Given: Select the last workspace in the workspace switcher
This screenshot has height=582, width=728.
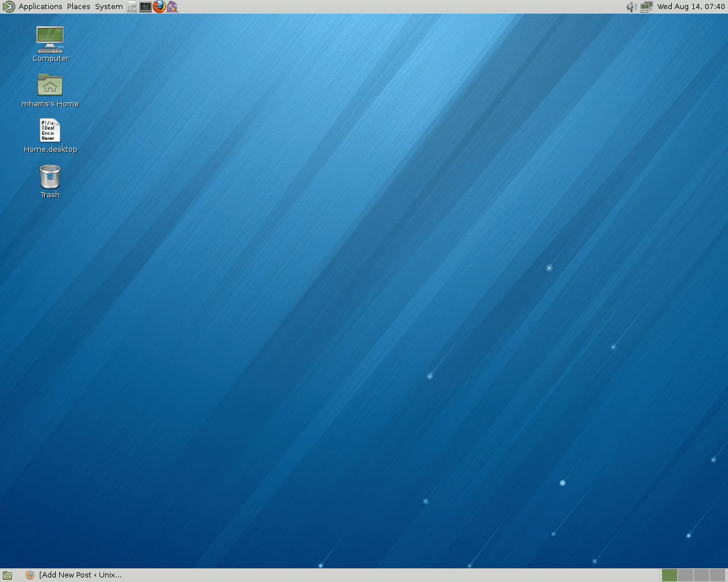Looking at the screenshot, I should point(717,575).
